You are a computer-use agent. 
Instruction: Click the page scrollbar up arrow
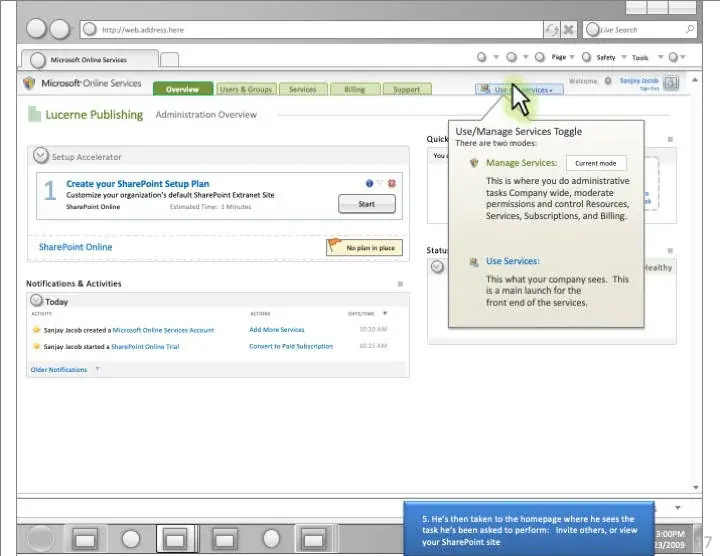(695, 80)
